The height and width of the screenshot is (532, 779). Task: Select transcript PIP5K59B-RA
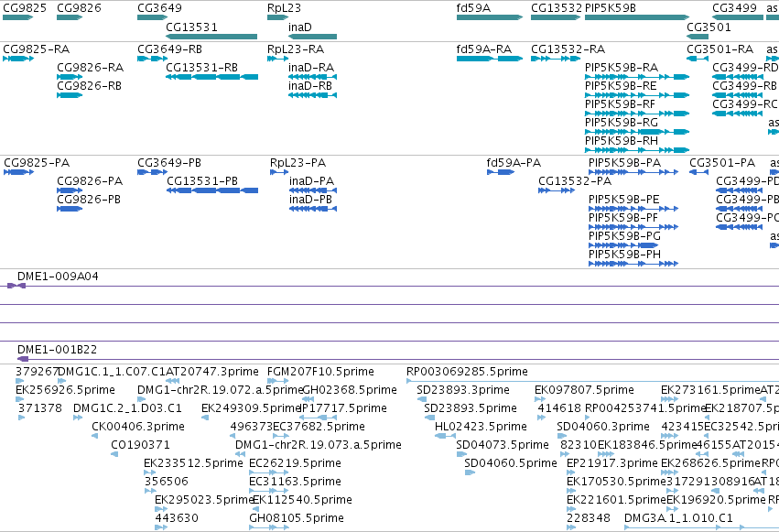(622, 68)
